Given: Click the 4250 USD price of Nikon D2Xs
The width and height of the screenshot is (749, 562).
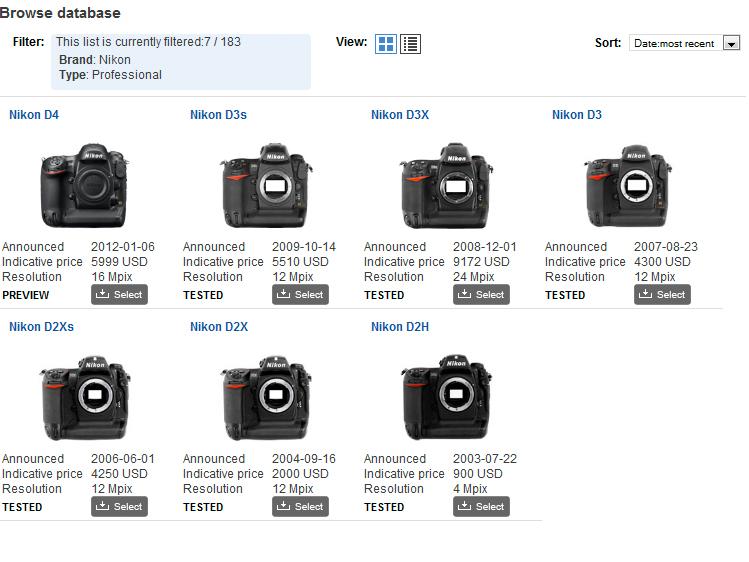Looking at the screenshot, I should [x=119, y=474].
